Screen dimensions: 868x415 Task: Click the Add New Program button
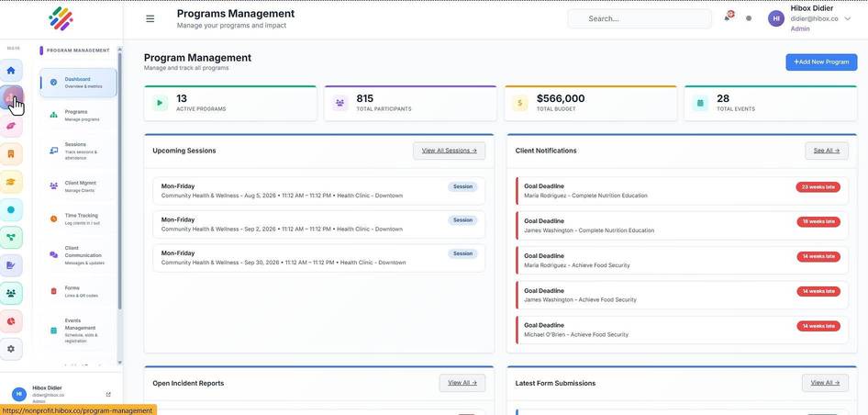821,62
